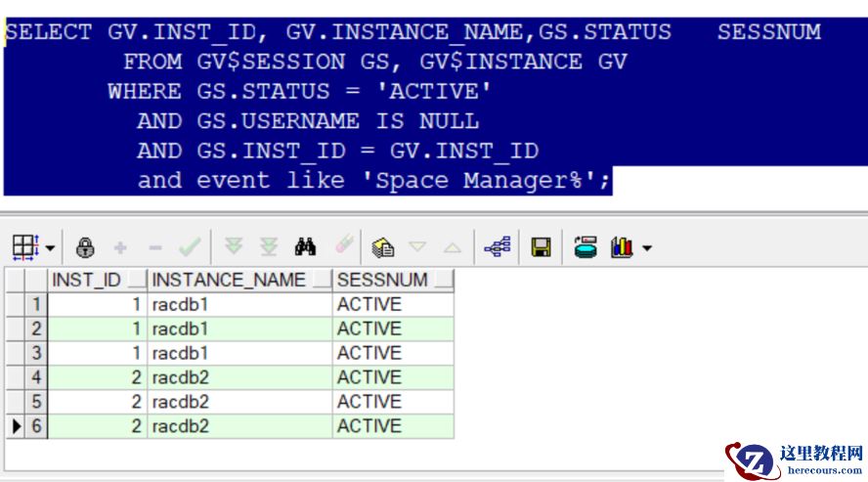This screenshot has width=868, height=482.
Task: Select row 4 header
Action: tap(36, 377)
